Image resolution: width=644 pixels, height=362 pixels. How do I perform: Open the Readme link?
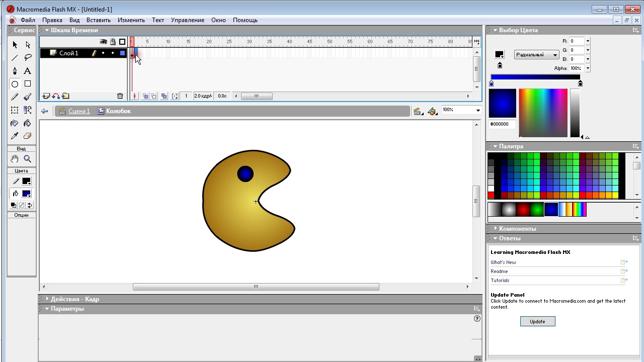[499, 271]
